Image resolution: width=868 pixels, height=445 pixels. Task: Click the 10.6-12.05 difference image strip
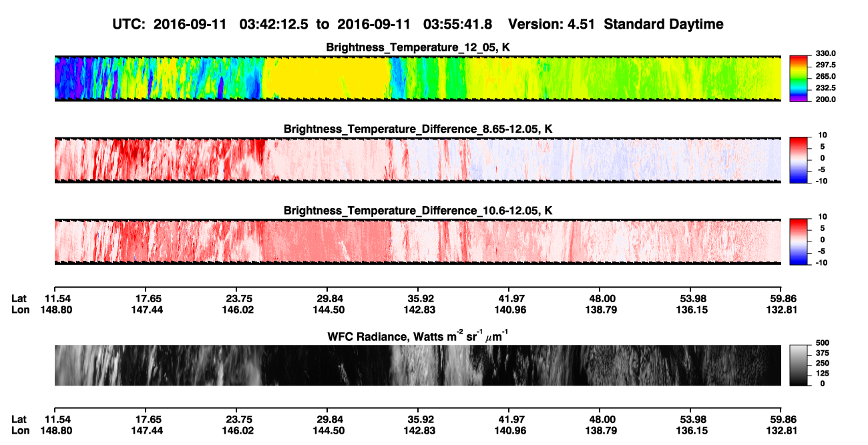pyautogui.click(x=418, y=242)
